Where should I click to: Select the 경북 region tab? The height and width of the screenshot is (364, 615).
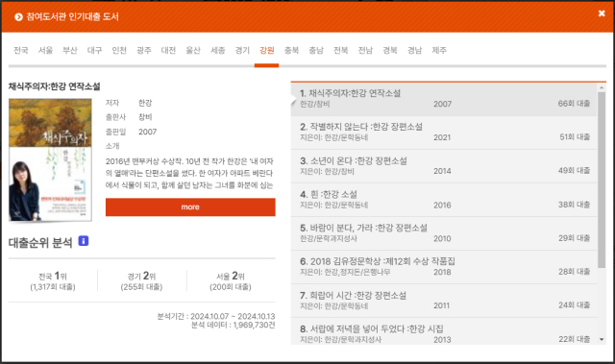pos(390,50)
